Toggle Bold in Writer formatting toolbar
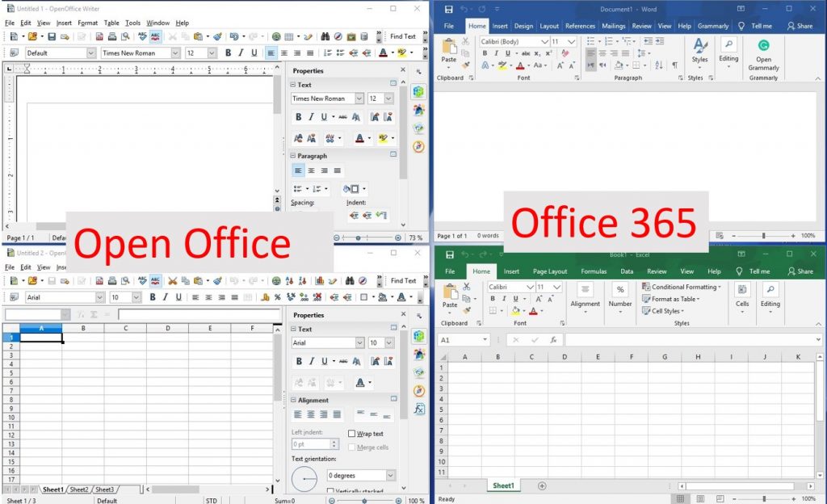The width and height of the screenshot is (827, 504). (x=229, y=52)
